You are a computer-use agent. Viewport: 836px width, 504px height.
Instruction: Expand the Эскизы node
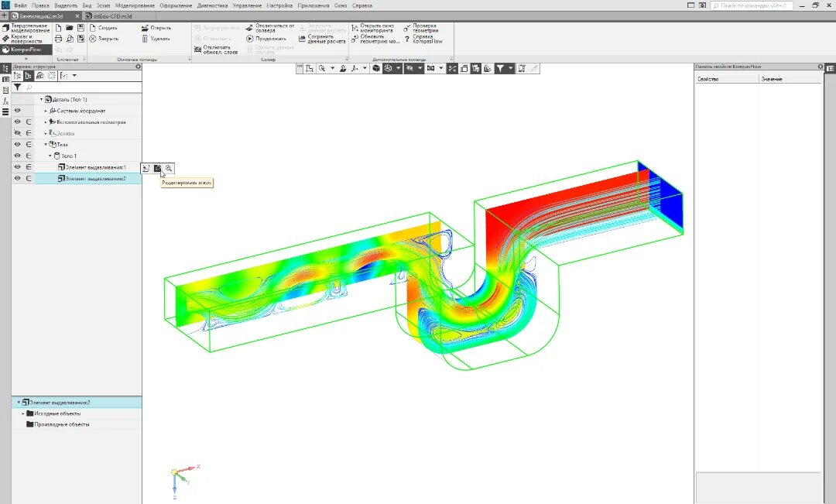(x=46, y=133)
